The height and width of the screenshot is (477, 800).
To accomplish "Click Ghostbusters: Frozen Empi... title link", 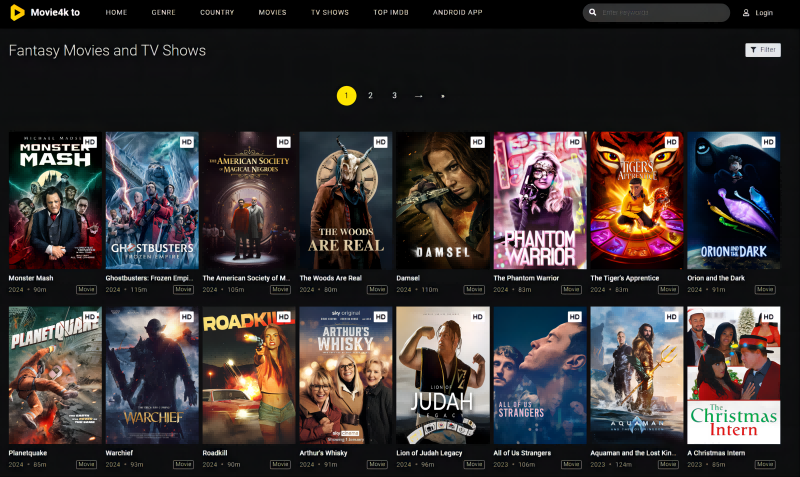I will pos(149,278).
